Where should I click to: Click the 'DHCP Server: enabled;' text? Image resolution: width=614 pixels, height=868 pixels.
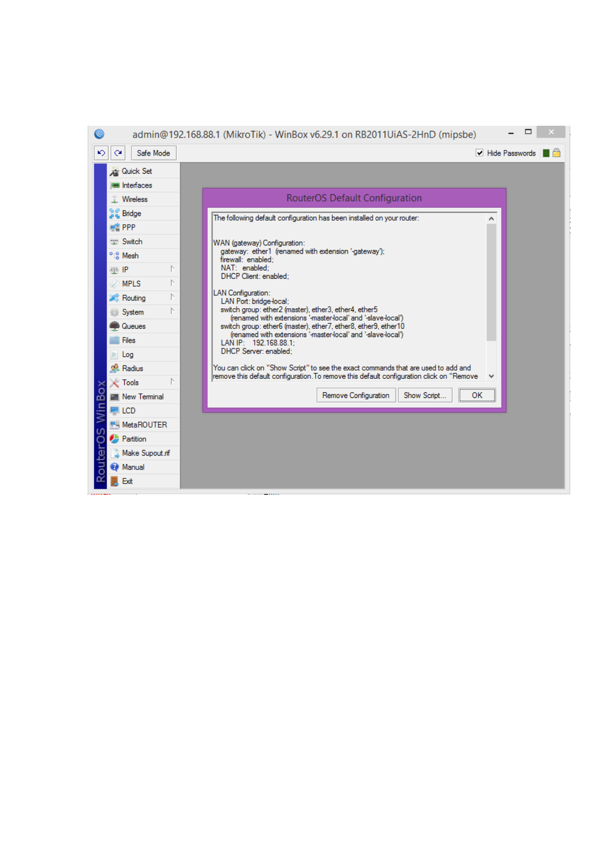point(256,352)
